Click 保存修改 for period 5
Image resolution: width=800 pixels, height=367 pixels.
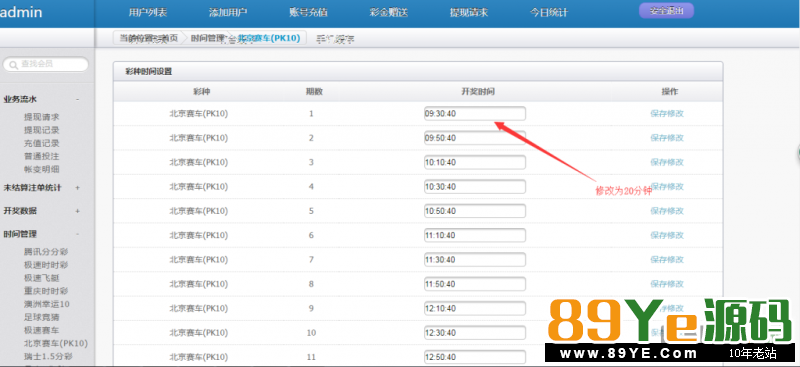pyautogui.click(x=667, y=211)
